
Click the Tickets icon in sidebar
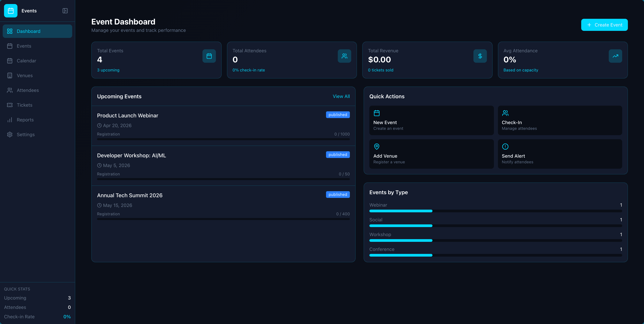pyautogui.click(x=10, y=105)
